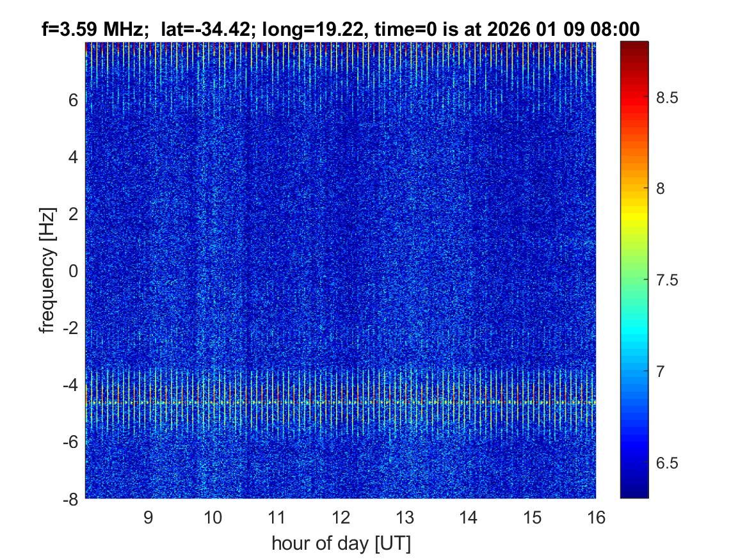The height and width of the screenshot is (560, 747).
Task: Click the x-axis tick label 12
Action: coord(341,516)
